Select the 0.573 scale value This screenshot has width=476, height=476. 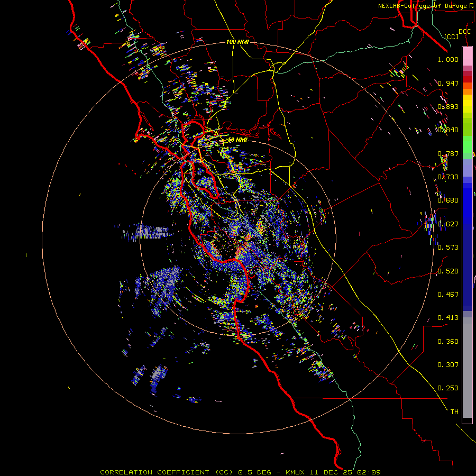pyautogui.click(x=448, y=248)
